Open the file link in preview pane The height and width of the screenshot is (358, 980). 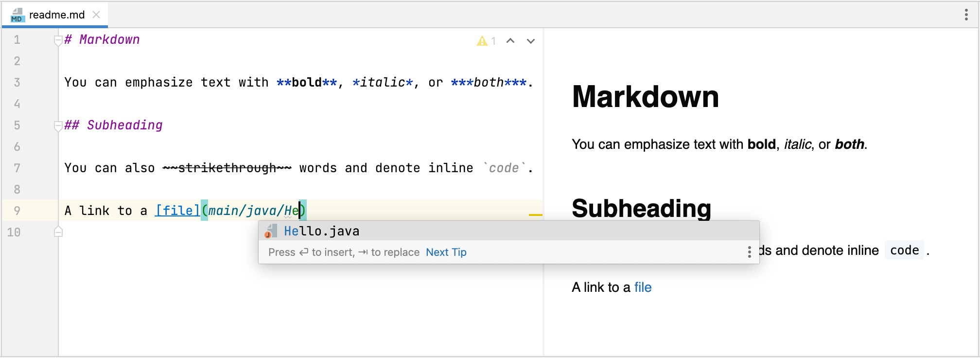point(643,287)
